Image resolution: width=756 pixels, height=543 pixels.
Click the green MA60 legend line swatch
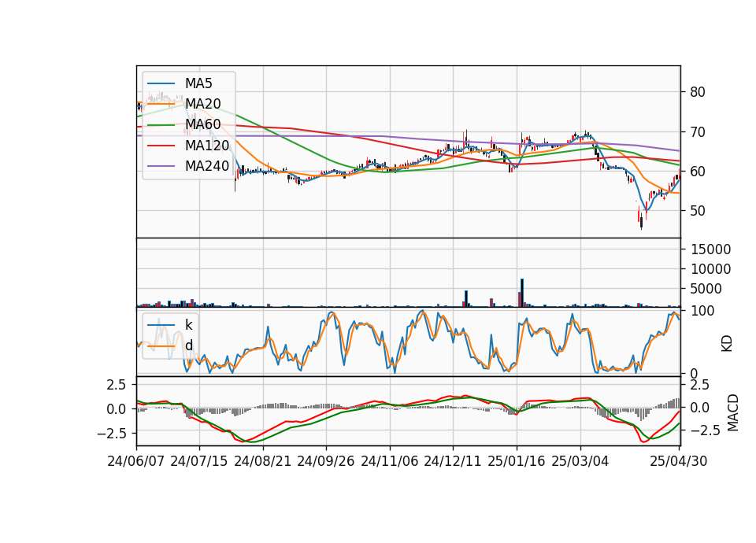click(161, 125)
